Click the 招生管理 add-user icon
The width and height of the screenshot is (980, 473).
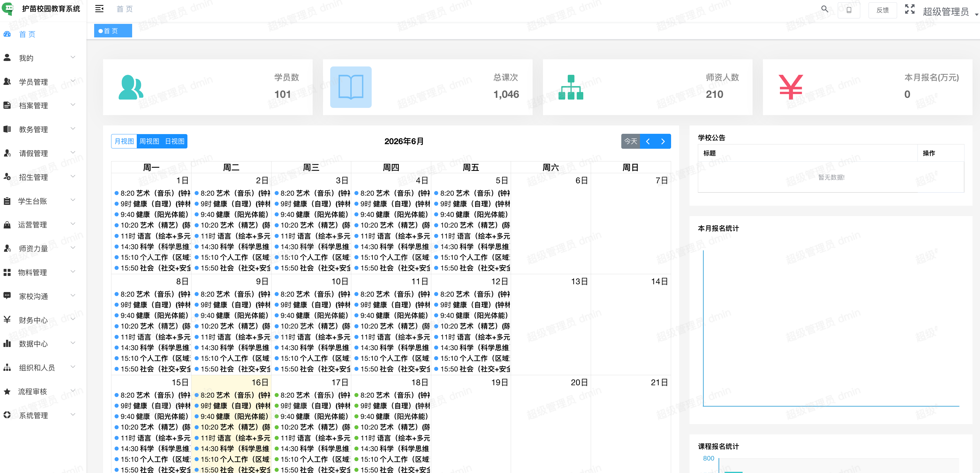coord(7,176)
